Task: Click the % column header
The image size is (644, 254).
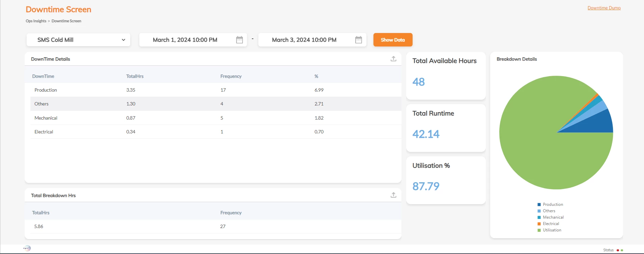Action: (316, 76)
